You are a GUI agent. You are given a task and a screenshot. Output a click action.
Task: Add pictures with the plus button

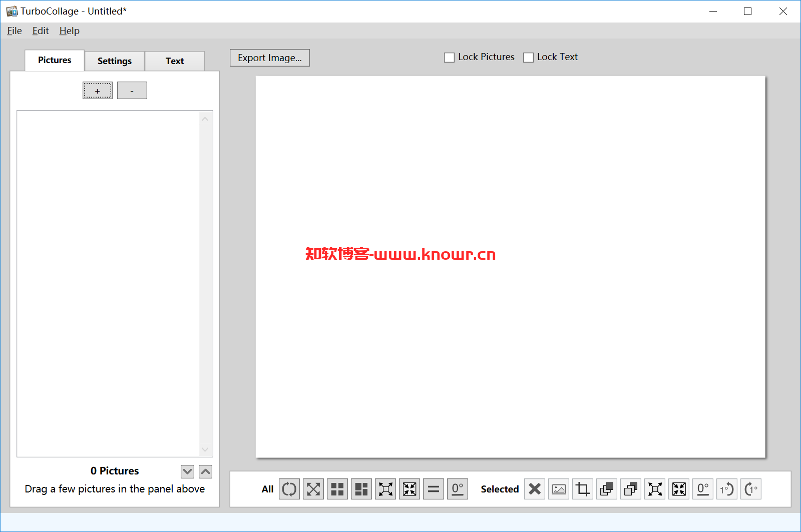98,91
